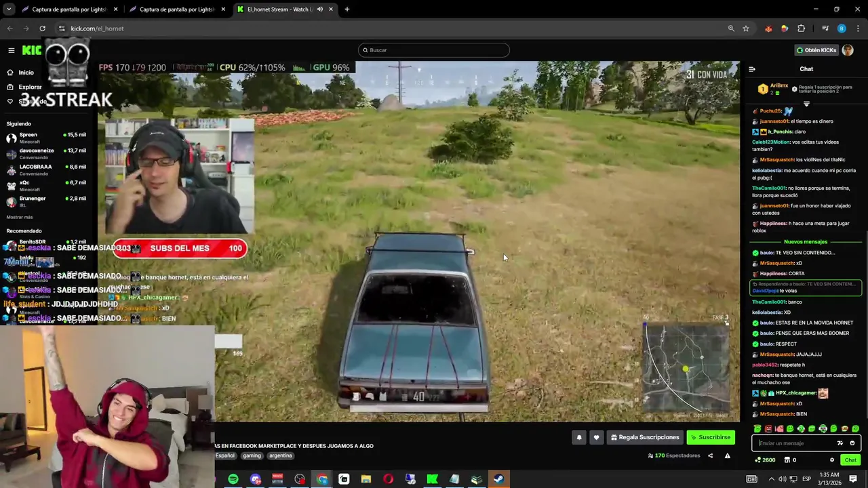Open Opera browser from the taskbar
Image resolution: width=868 pixels, height=488 pixels.
pyautogui.click(x=388, y=479)
